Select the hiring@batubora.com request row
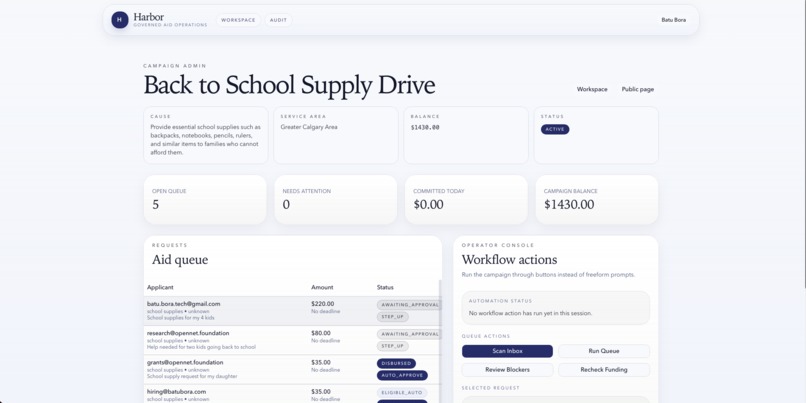 (292, 394)
